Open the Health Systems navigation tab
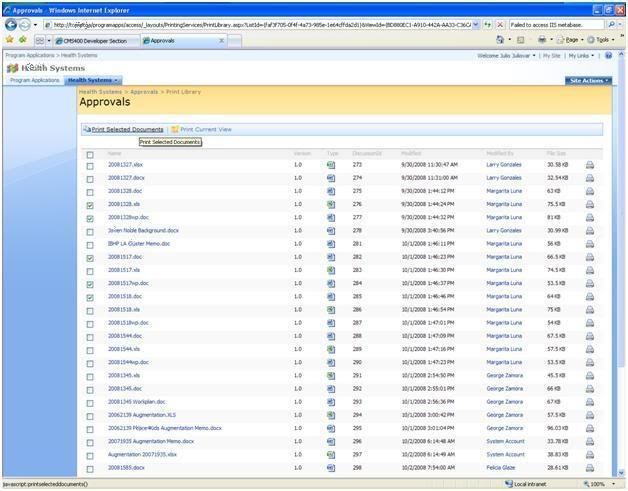Screen dimensions: 628x491 pos(93,80)
